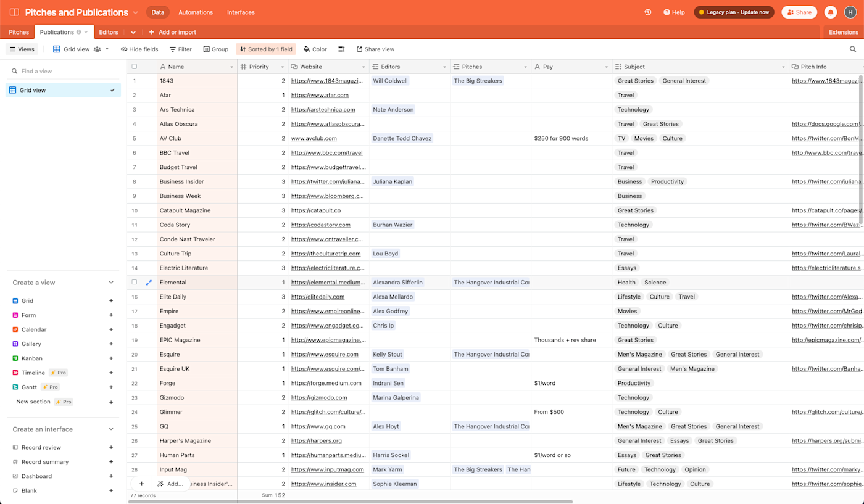Open the afar.com website link
864x504 pixels.
click(320, 95)
